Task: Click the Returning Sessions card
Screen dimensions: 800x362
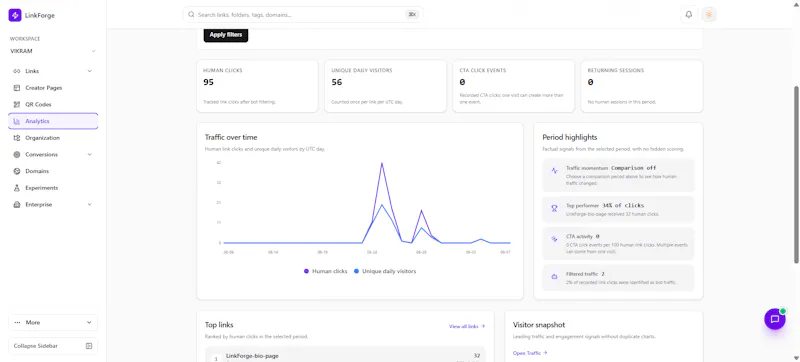Action: tap(642, 86)
